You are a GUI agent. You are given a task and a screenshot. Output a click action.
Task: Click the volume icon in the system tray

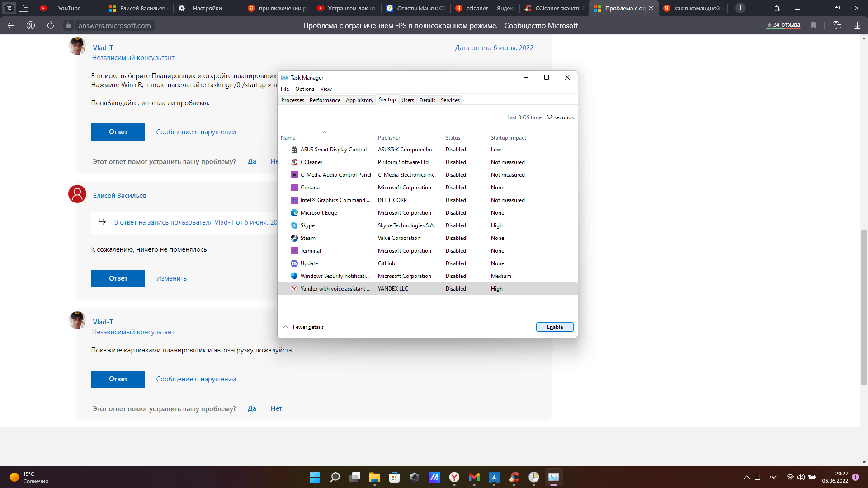(801, 477)
